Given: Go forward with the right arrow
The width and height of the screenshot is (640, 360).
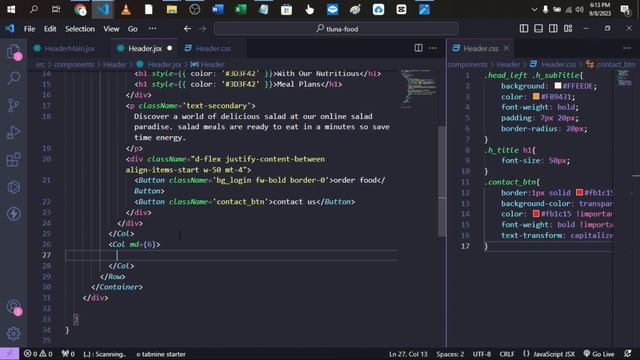Looking at the screenshot, I should [x=202, y=29].
